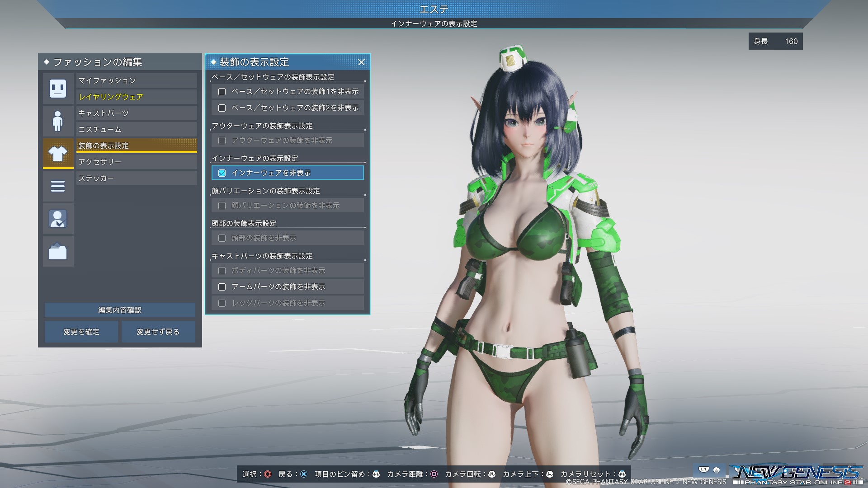Image resolution: width=868 pixels, height=488 pixels.
Task: Select the T-shirt fashion icon
Action: [x=58, y=154]
